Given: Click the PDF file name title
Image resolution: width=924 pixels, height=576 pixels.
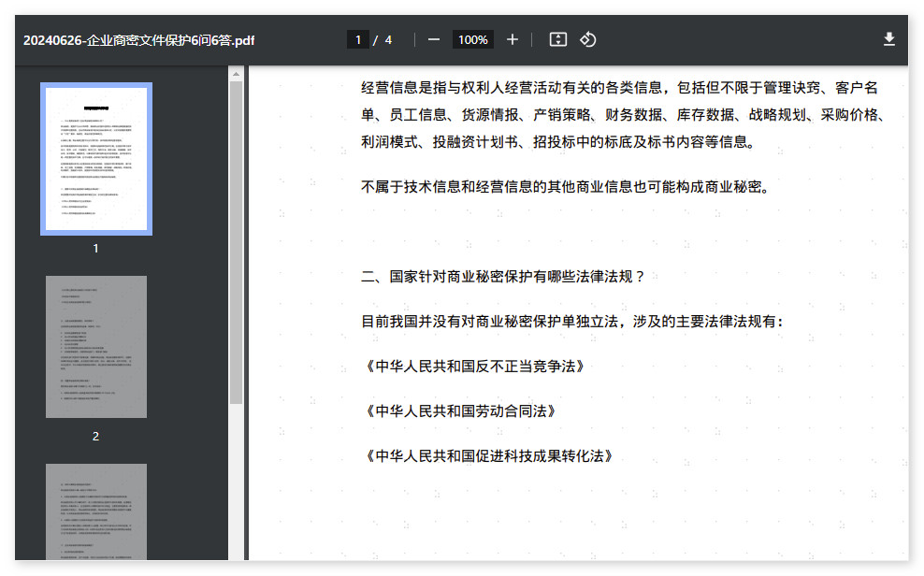Looking at the screenshot, I should (x=139, y=40).
